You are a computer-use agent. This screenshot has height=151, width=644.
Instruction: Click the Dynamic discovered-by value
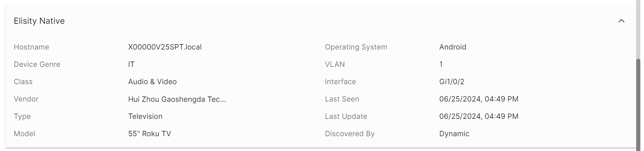click(x=454, y=134)
